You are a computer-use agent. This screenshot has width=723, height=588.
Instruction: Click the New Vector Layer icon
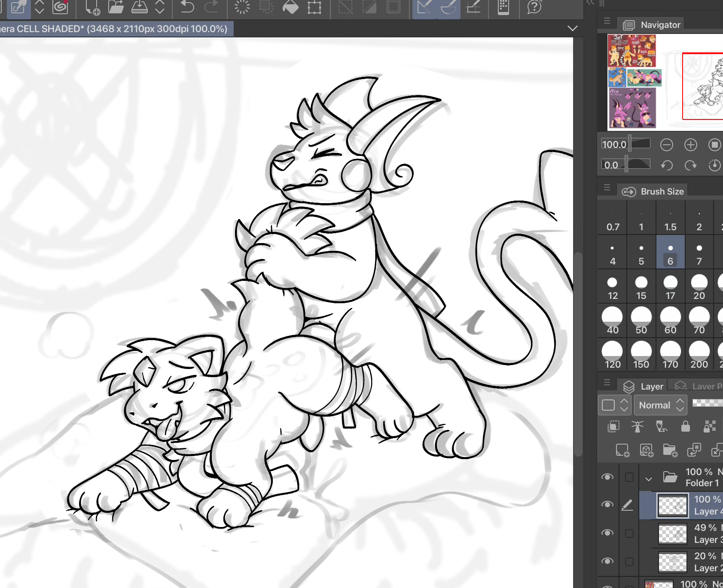(x=647, y=450)
